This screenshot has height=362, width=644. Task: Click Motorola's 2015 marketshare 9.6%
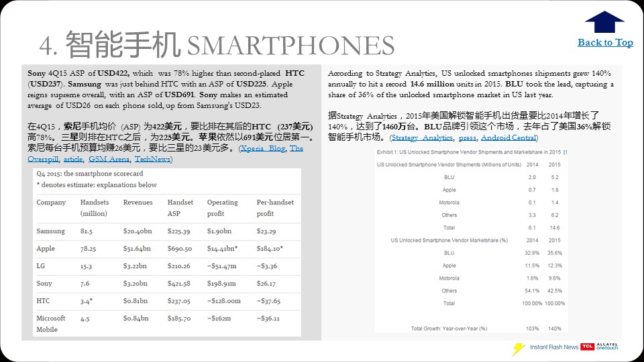tap(555, 278)
